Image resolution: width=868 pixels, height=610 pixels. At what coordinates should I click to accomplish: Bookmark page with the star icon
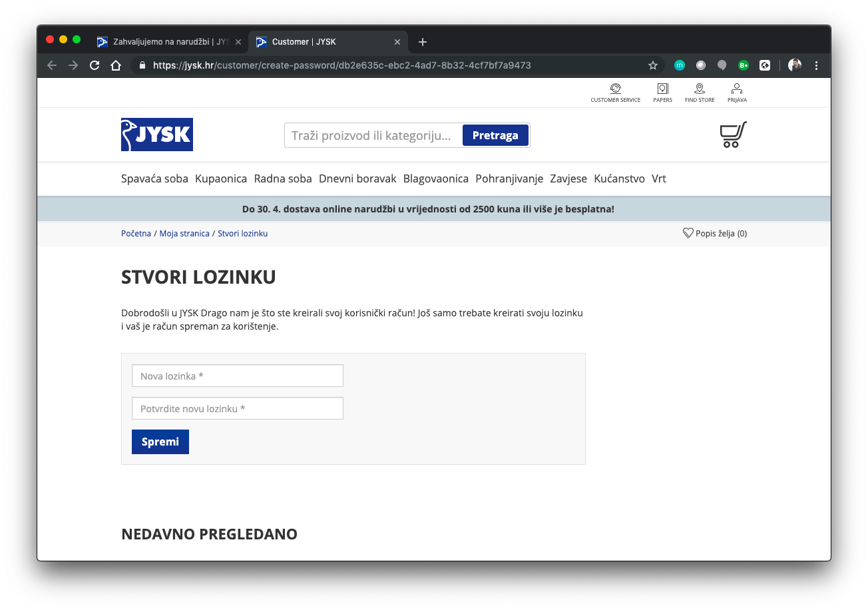pos(653,65)
